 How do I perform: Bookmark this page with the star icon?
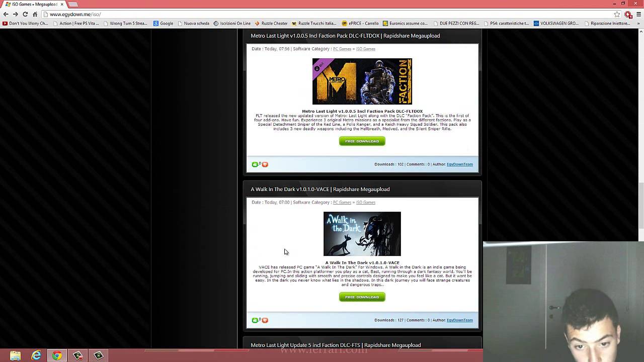pos(617,14)
